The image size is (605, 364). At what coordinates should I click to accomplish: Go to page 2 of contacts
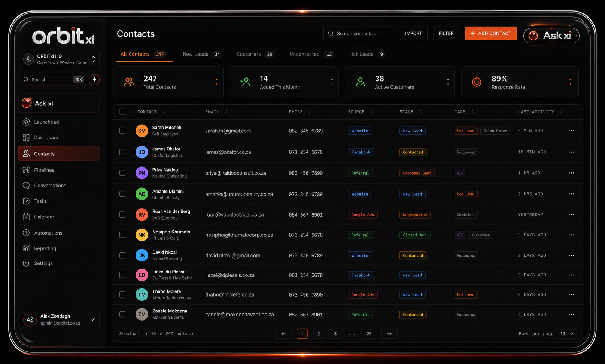click(319, 334)
